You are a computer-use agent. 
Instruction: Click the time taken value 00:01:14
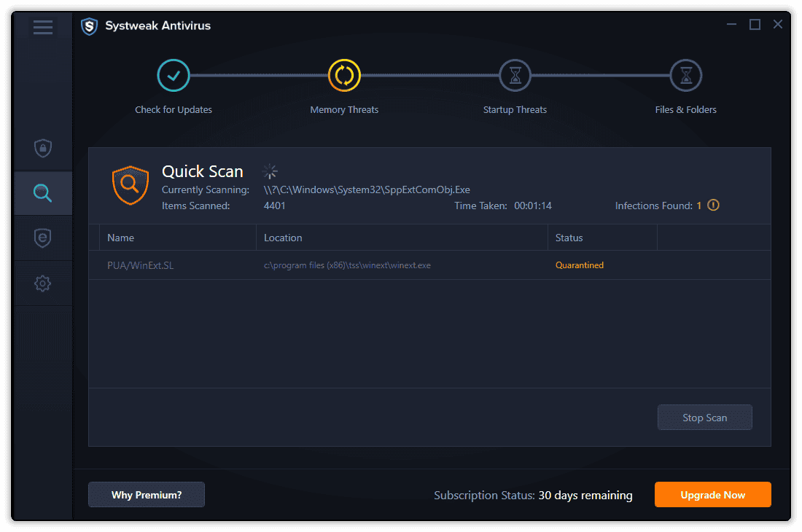point(533,206)
